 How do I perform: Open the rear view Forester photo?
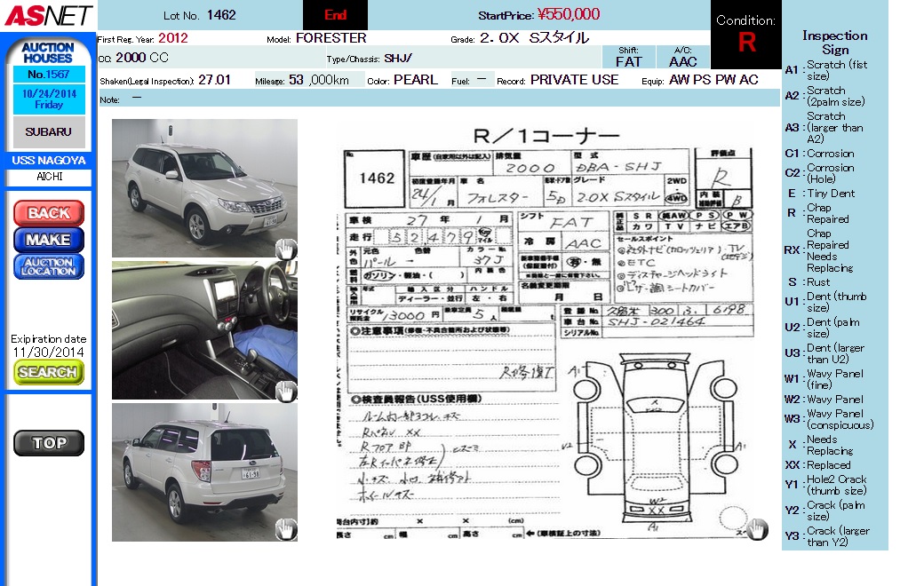pos(204,471)
